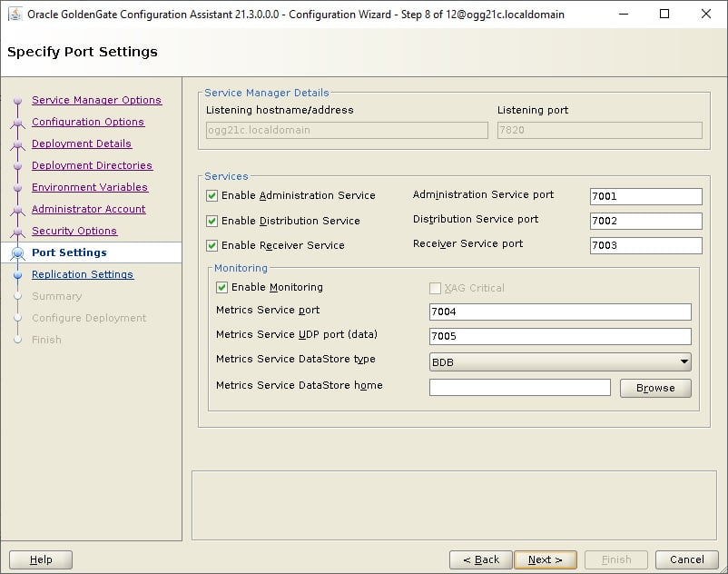Viewport: 728px width, 574px height.
Task: Click the 'Listening hostname/address' label
Action: point(280,110)
